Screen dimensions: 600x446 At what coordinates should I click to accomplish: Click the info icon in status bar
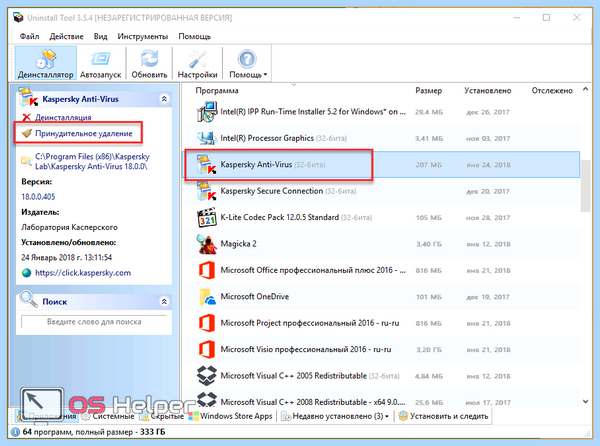[x=15, y=432]
